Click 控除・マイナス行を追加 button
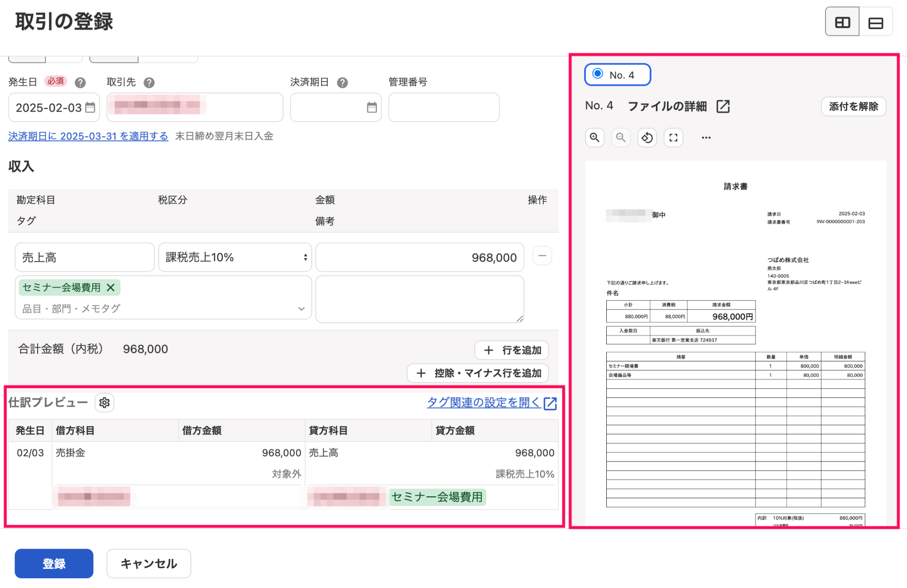 478,373
